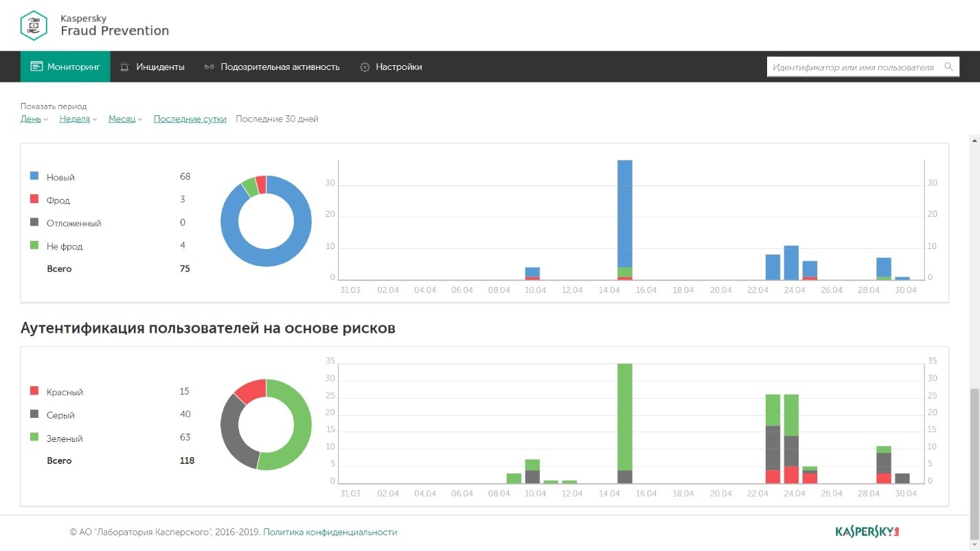Click the Мониторинг tab icon
The height and width of the screenshot is (551, 980).
tap(36, 67)
